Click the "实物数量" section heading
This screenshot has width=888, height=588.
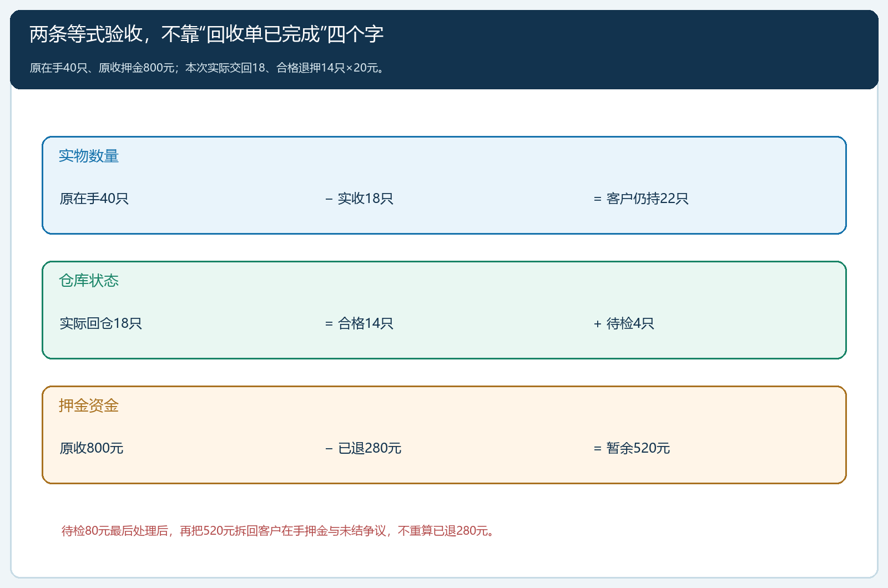click(x=89, y=156)
